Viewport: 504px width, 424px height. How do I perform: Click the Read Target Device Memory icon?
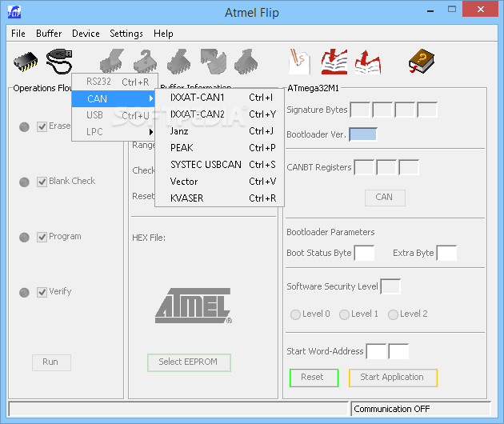(x=246, y=61)
